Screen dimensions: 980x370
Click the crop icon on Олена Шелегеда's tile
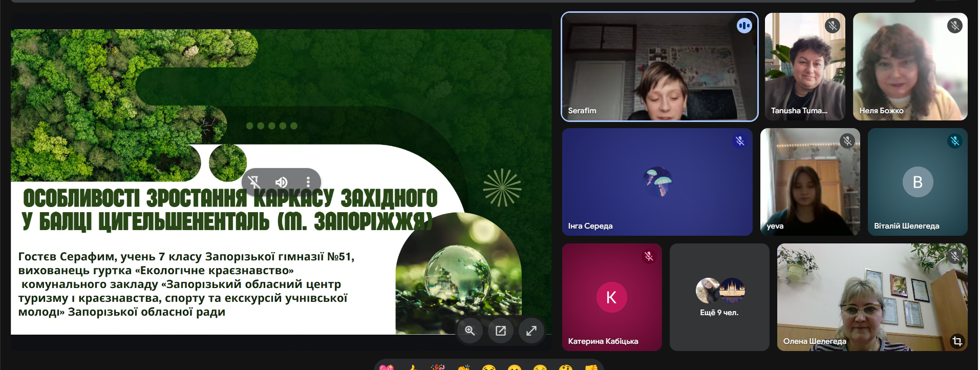pyautogui.click(x=956, y=341)
